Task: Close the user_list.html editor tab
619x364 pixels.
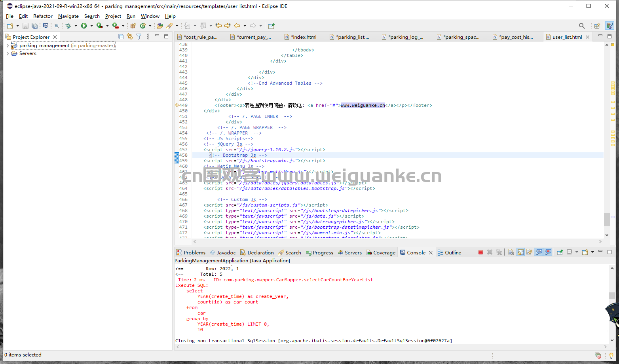Action: click(x=588, y=37)
